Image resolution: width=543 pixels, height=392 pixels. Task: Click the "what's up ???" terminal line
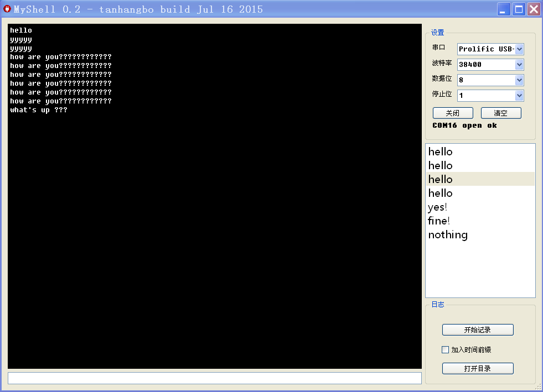coord(38,110)
